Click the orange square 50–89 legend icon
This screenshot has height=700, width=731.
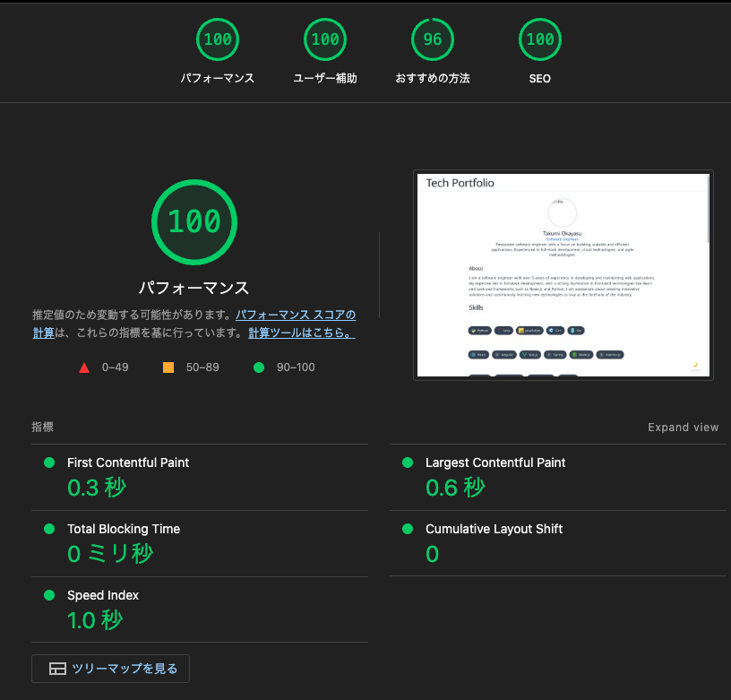[x=168, y=367]
